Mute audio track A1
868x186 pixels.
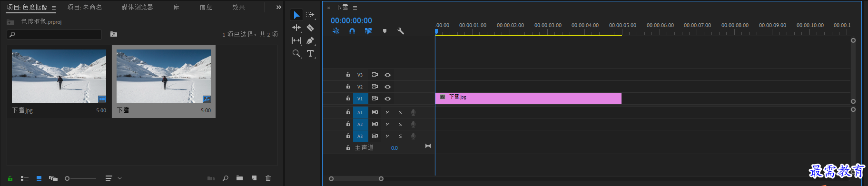[387, 112]
